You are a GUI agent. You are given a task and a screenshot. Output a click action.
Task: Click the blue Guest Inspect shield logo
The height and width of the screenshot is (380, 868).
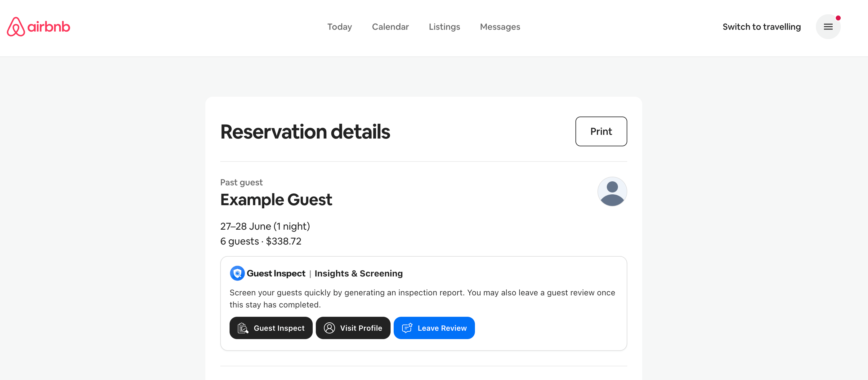click(237, 273)
